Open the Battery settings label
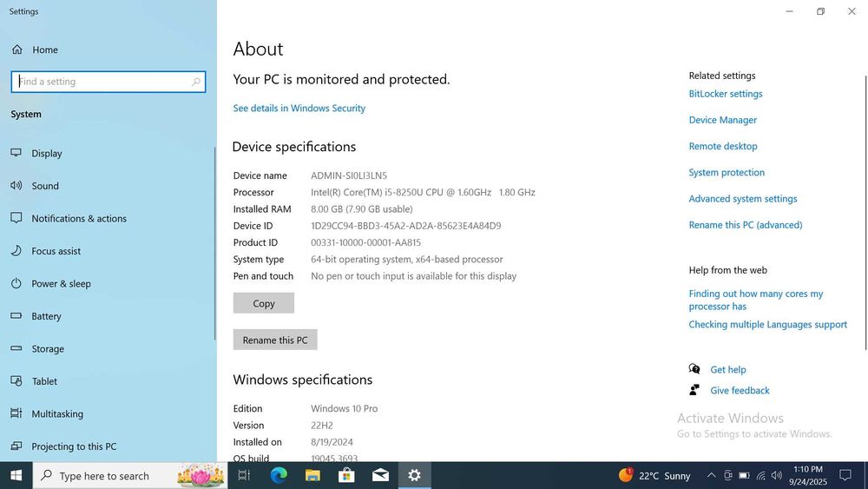Viewport: 868px width, 489px height. pos(47,316)
